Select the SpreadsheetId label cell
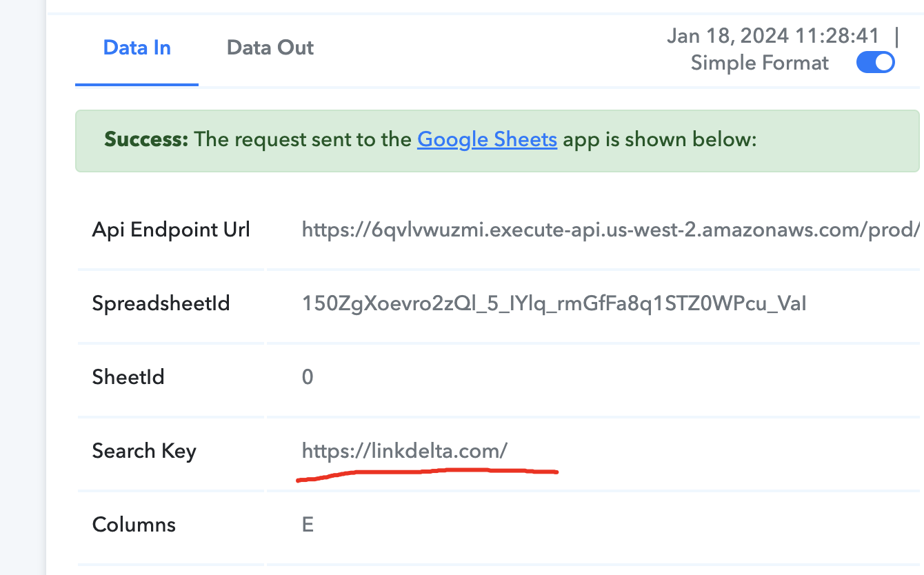This screenshot has height=575, width=924. click(x=171, y=303)
